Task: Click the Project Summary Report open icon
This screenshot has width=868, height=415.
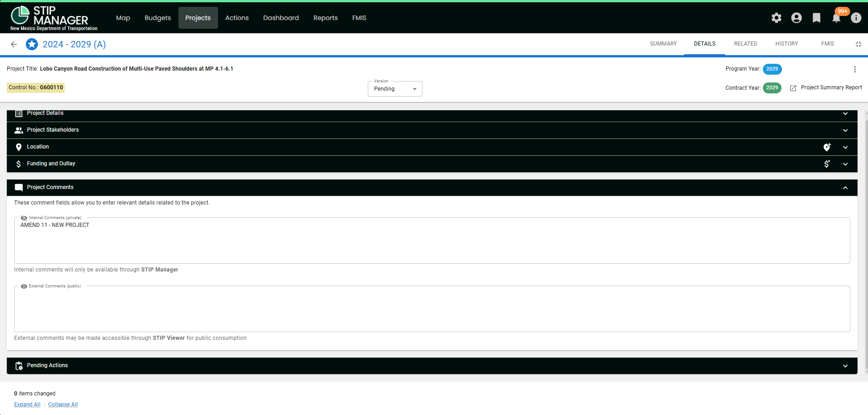Action: click(x=793, y=88)
